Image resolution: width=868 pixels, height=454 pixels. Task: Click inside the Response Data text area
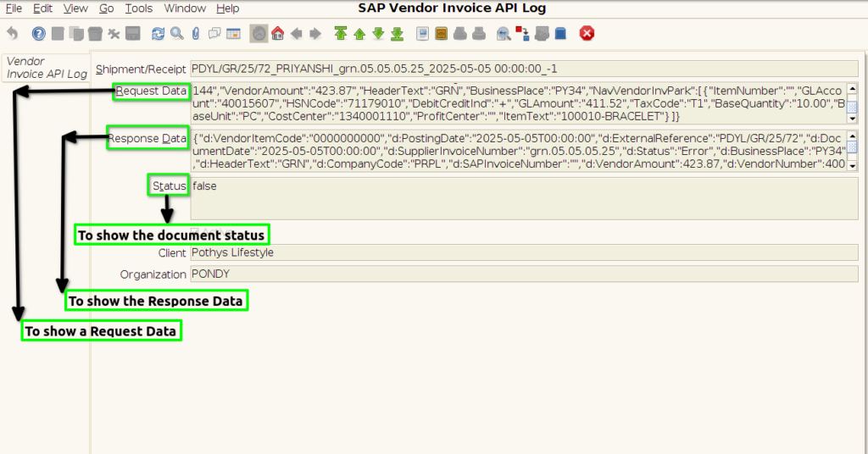point(519,151)
